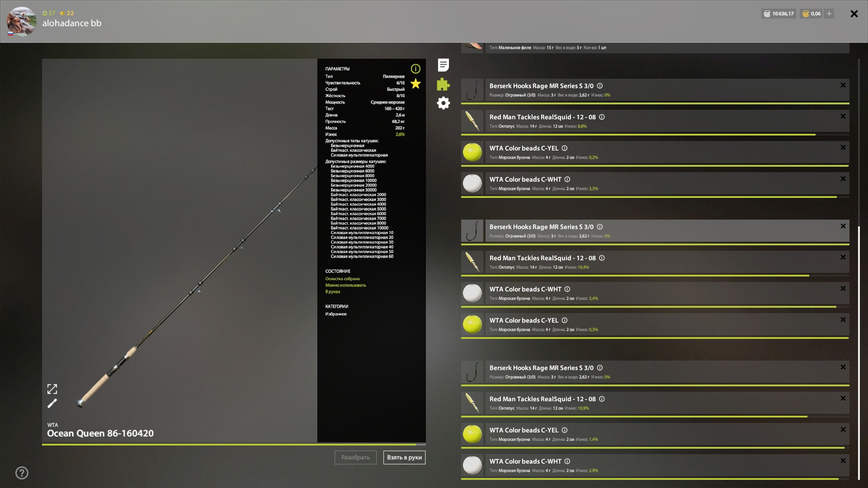
Task: Show info for RealSquid with 10,9% wear
Action: coord(602,399)
